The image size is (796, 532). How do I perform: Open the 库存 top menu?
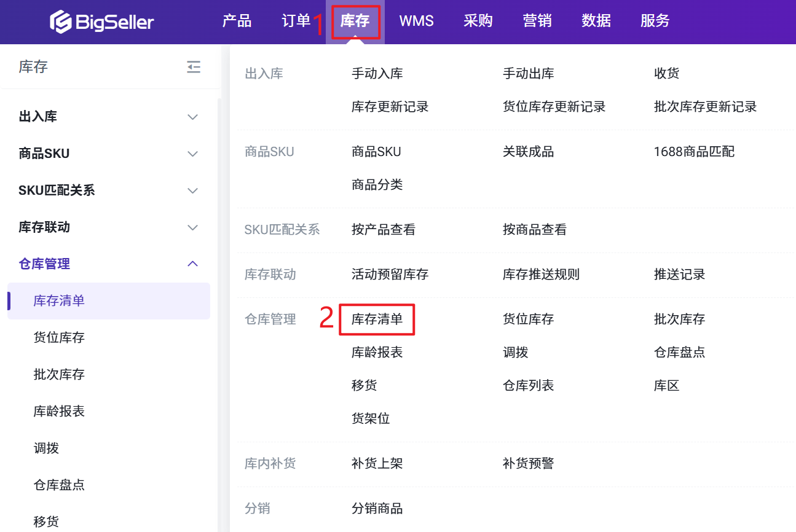[x=355, y=21]
